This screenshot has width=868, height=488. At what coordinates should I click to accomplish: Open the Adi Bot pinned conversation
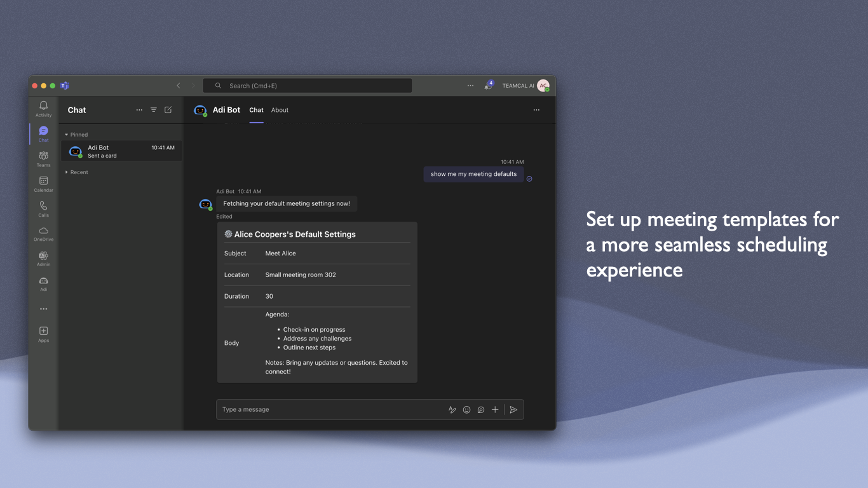pyautogui.click(x=121, y=151)
